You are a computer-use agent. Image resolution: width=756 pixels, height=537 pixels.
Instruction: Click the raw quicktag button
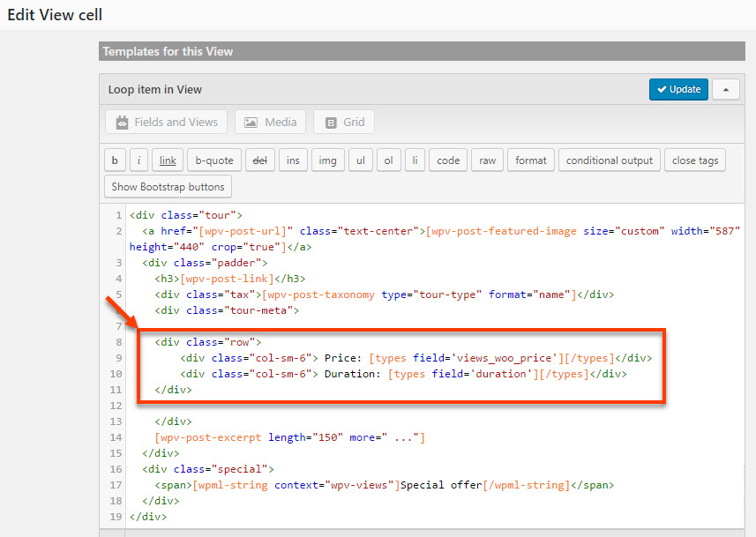tap(488, 160)
